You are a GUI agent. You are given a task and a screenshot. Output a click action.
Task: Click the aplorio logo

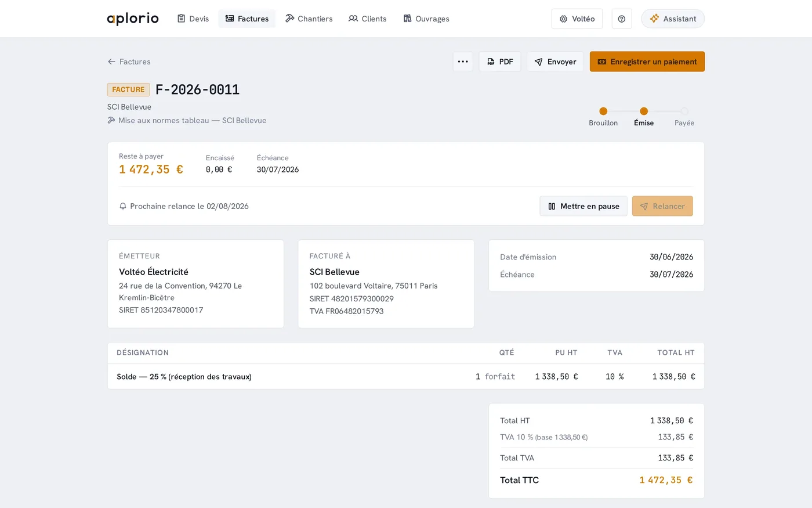[x=133, y=19]
